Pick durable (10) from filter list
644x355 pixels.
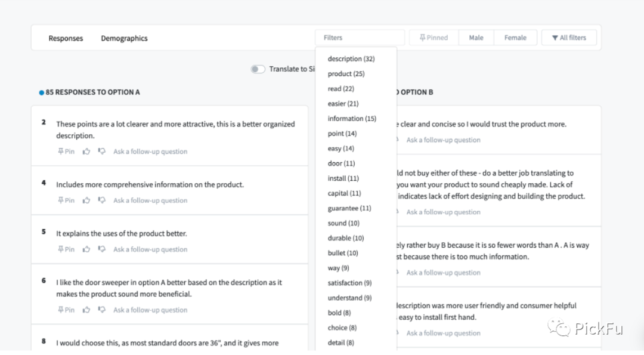(x=346, y=238)
